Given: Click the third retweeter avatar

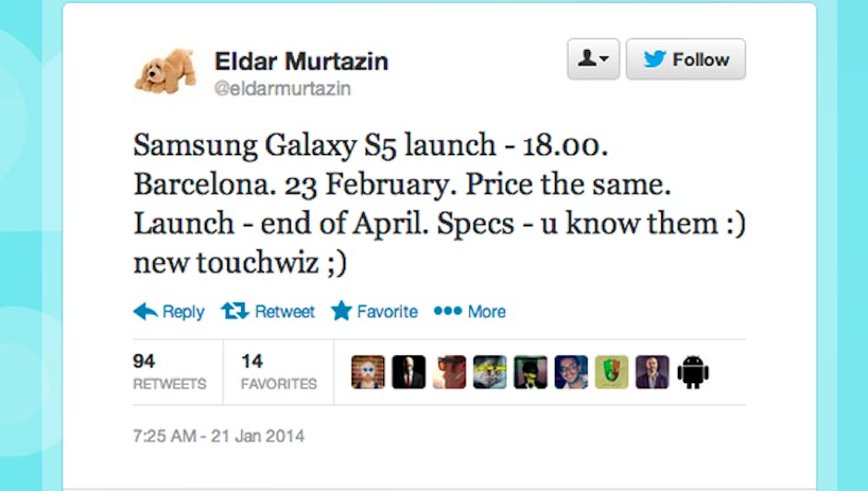Looking at the screenshot, I should pyautogui.click(x=449, y=372).
